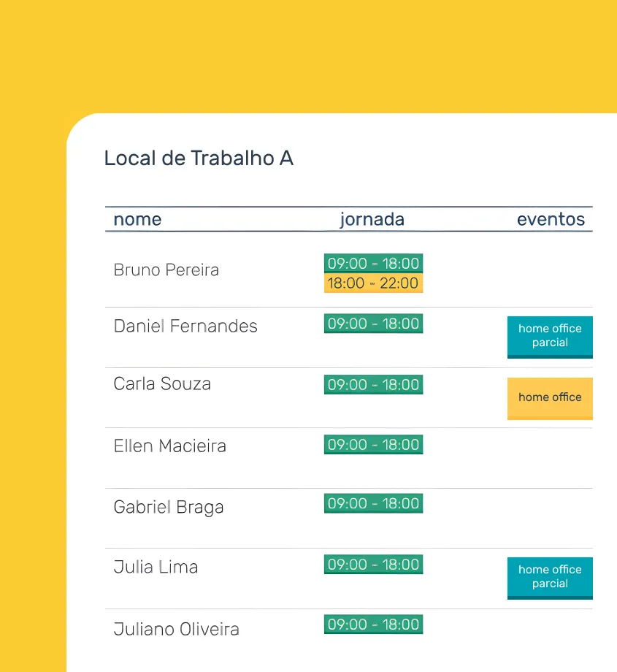Open Bruno Pereira's green 09:00 - 18:00 shift

pyautogui.click(x=373, y=263)
